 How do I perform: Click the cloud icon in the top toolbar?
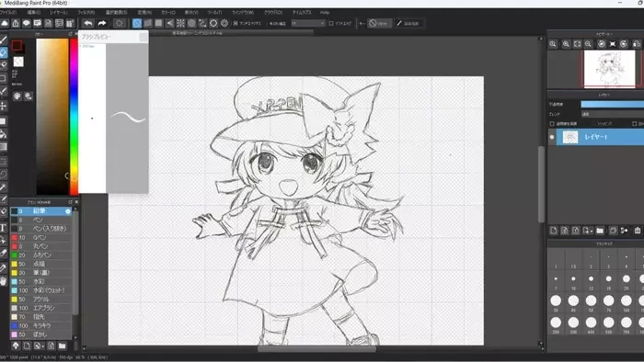click(x=5, y=23)
